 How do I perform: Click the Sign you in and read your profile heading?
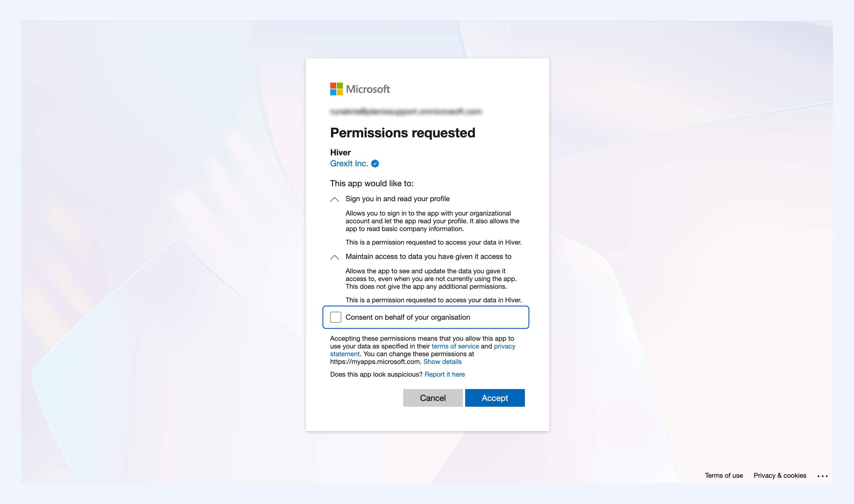tap(397, 199)
